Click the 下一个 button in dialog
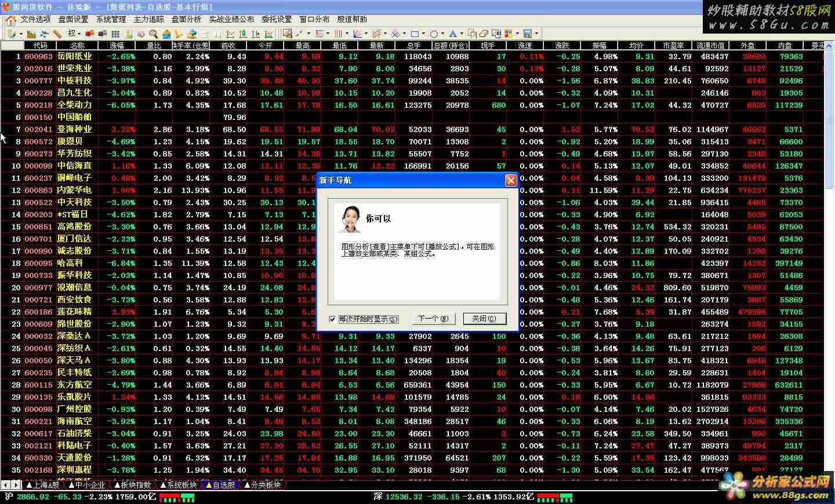The width and height of the screenshot is (835, 504). [x=433, y=319]
